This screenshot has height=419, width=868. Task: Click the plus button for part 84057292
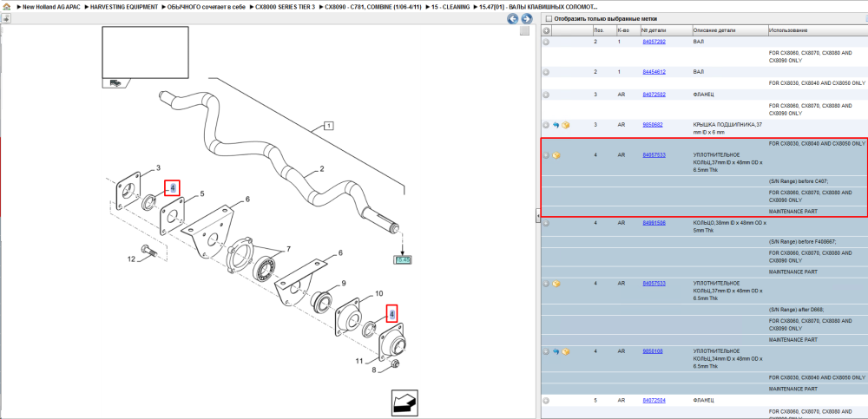click(x=546, y=42)
